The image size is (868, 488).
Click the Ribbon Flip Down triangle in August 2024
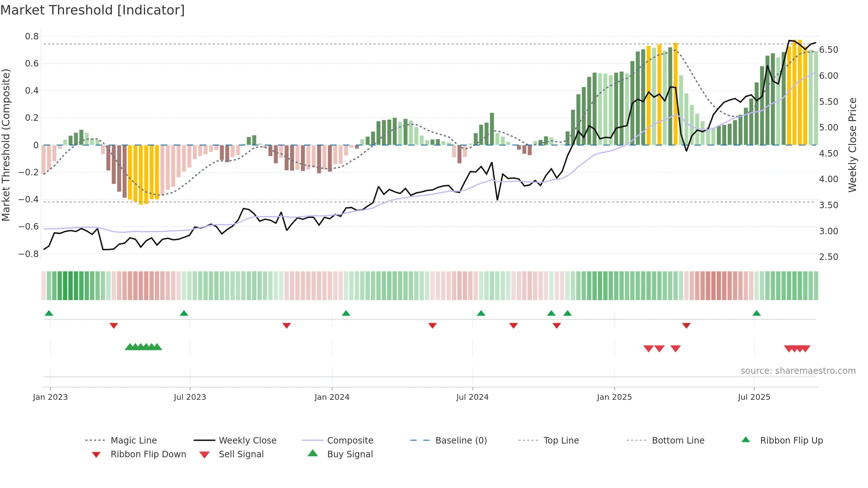(x=513, y=326)
